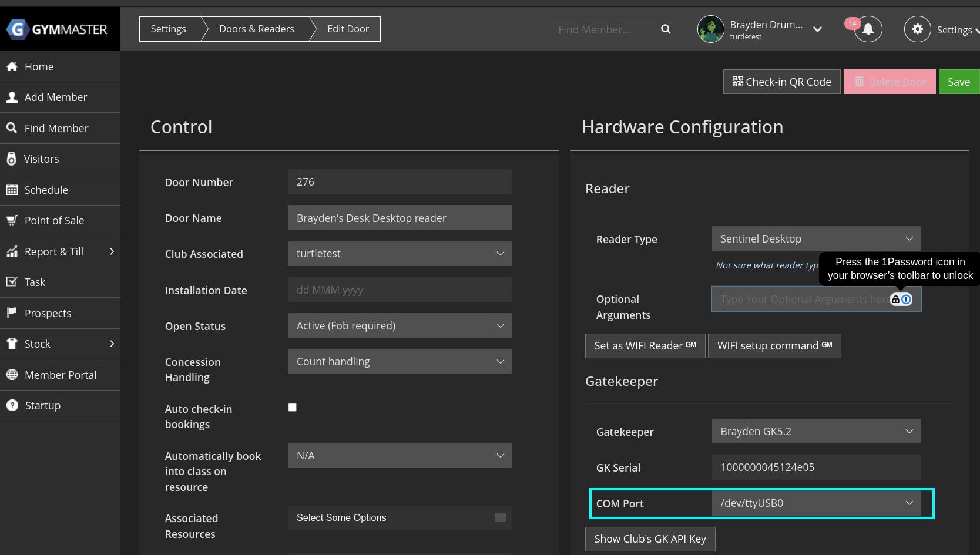The width and height of the screenshot is (980, 555).
Task: Click the search magnifier icon
Action: tap(666, 29)
